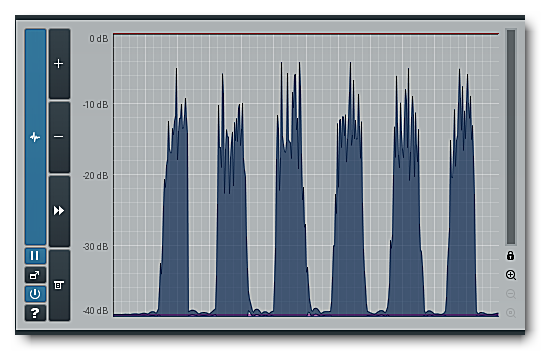The width and height of the screenshot is (552, 362).
Task: Click the 0 dB axis label
Action: point(99,38)
